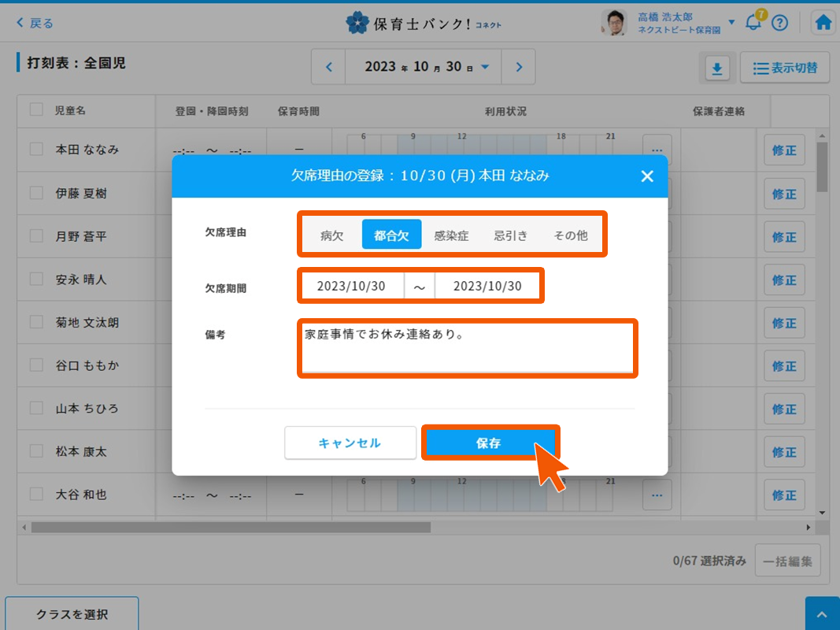Click the scroll-to-top arrow button
This screenshot has width=840, height=630.
point(822,613)
